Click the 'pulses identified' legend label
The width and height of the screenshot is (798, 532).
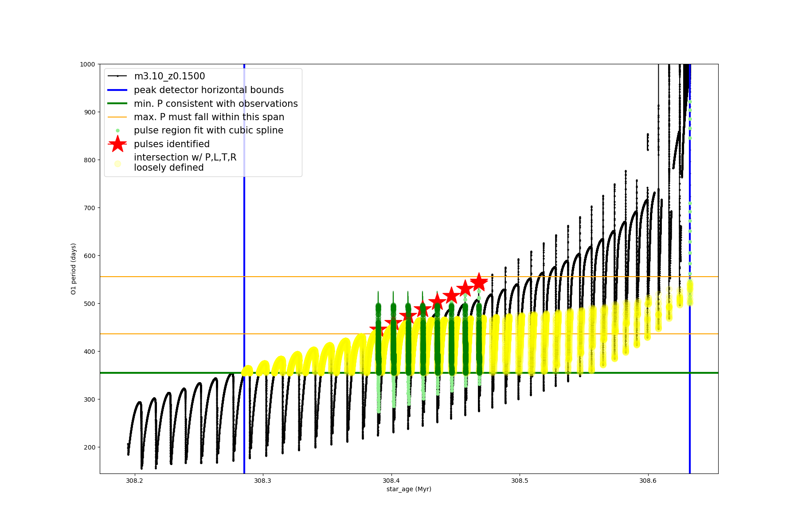click(172, 144)
